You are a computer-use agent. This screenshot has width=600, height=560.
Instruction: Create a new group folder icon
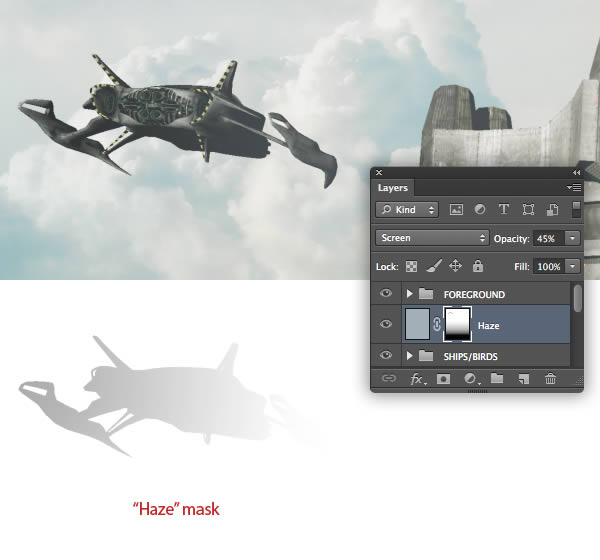click(x=497, y=378)
